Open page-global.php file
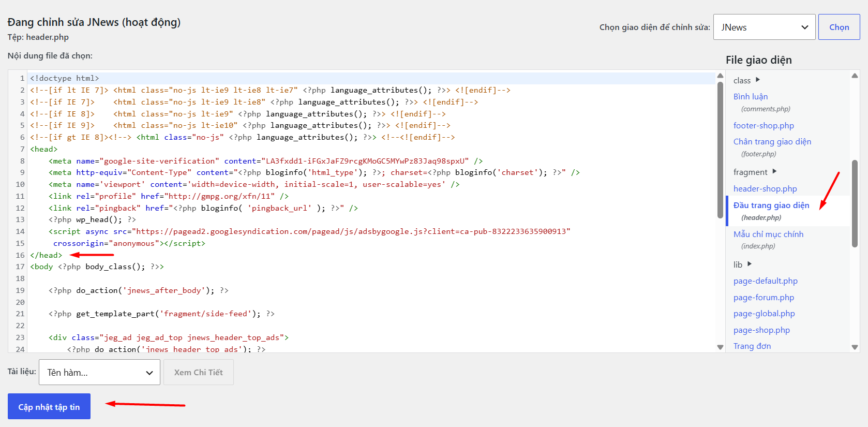Viewport: 868px width, 427px height. pyautogui.click(x=764, y=313)
